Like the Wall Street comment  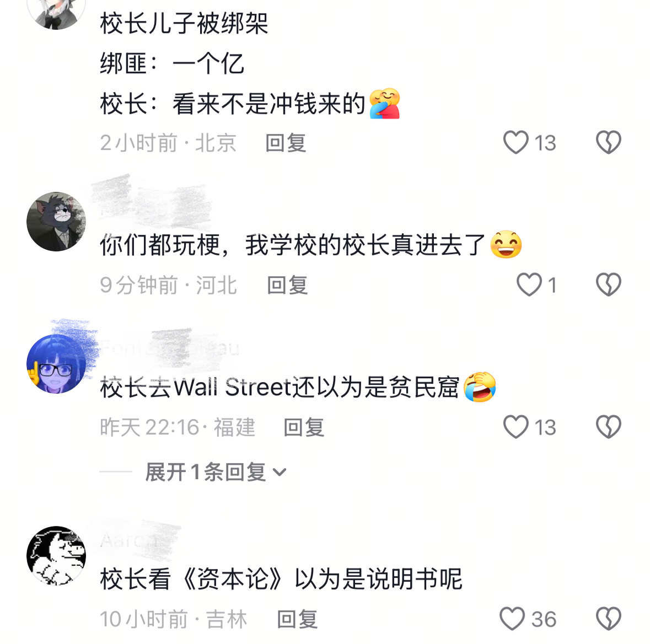tap(515, 427)
